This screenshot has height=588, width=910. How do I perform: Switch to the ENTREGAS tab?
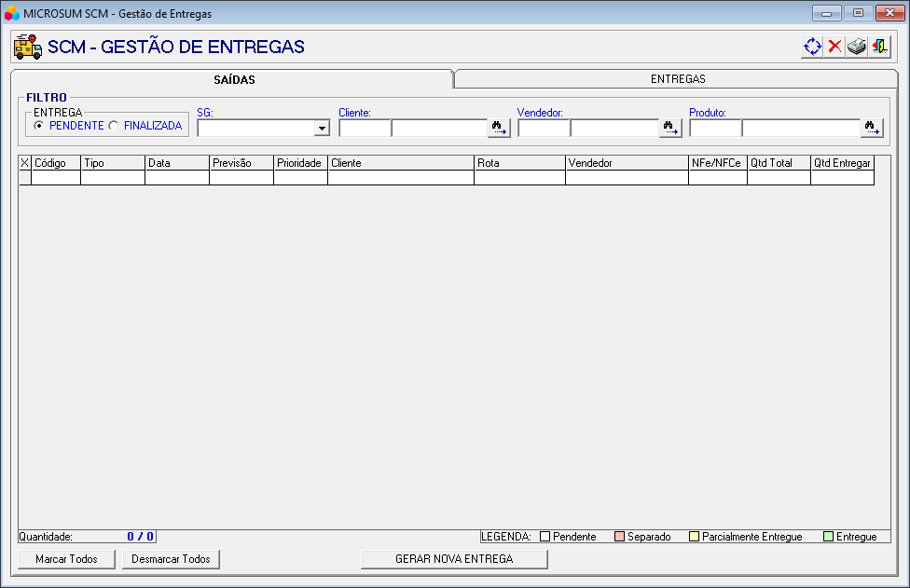(x=677, y=79)
